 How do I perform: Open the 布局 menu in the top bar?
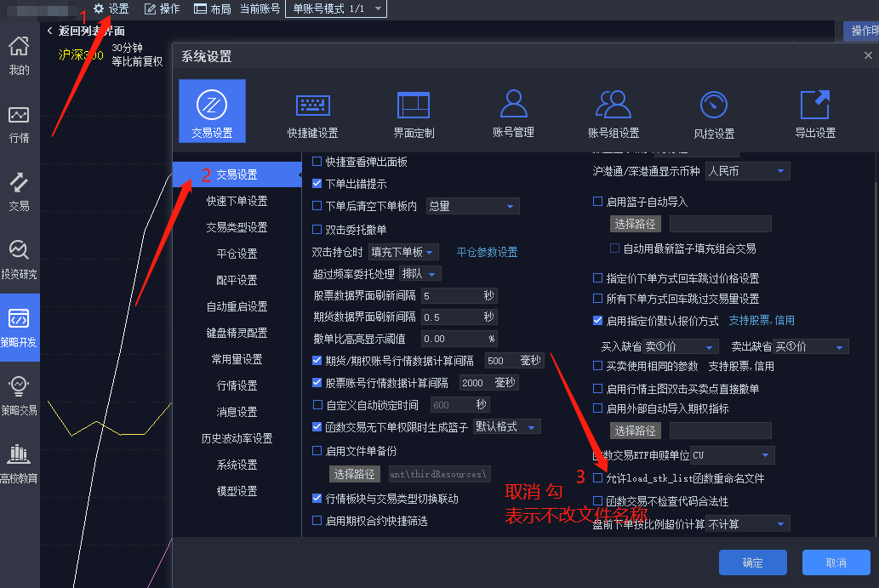tap(212, 9)
